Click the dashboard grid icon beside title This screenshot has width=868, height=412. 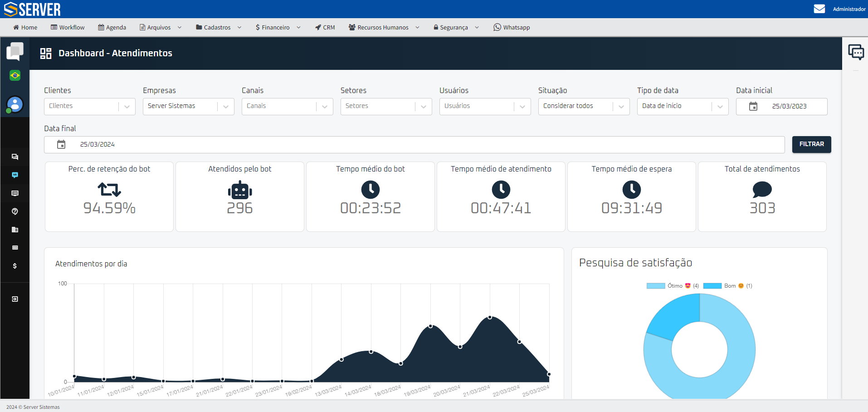click(46, 54)
